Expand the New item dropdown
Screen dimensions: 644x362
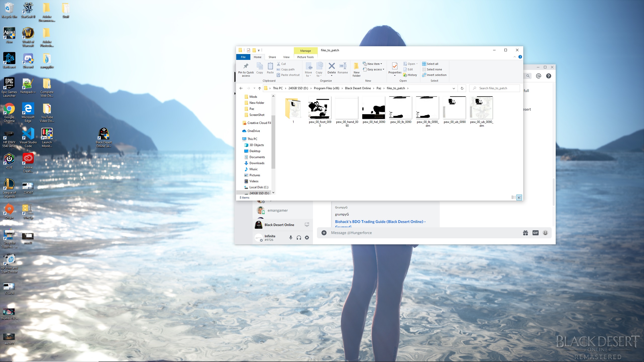click(374, 64)
